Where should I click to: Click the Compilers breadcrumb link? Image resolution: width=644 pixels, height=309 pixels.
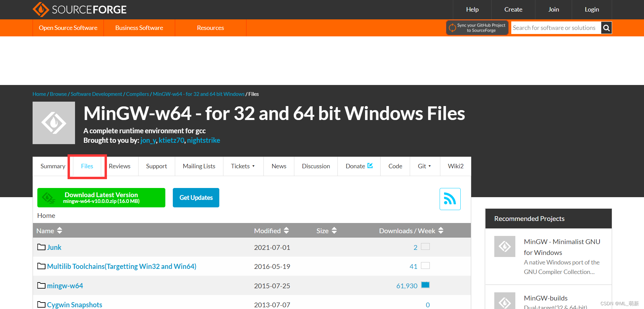point(137,94)
